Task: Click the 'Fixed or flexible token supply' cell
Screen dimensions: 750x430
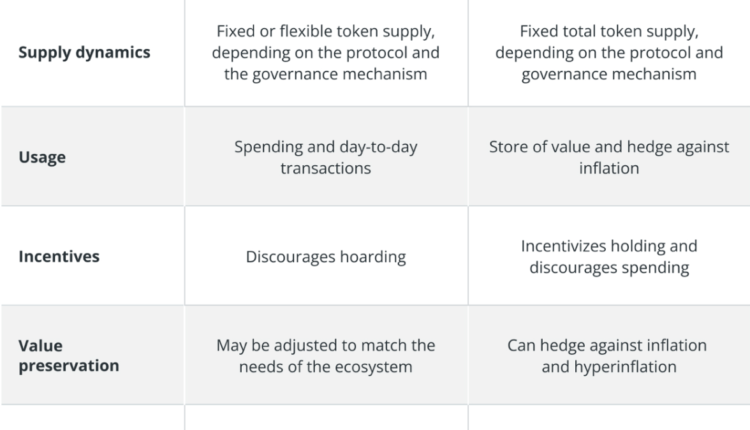Action: pos(326,52)
